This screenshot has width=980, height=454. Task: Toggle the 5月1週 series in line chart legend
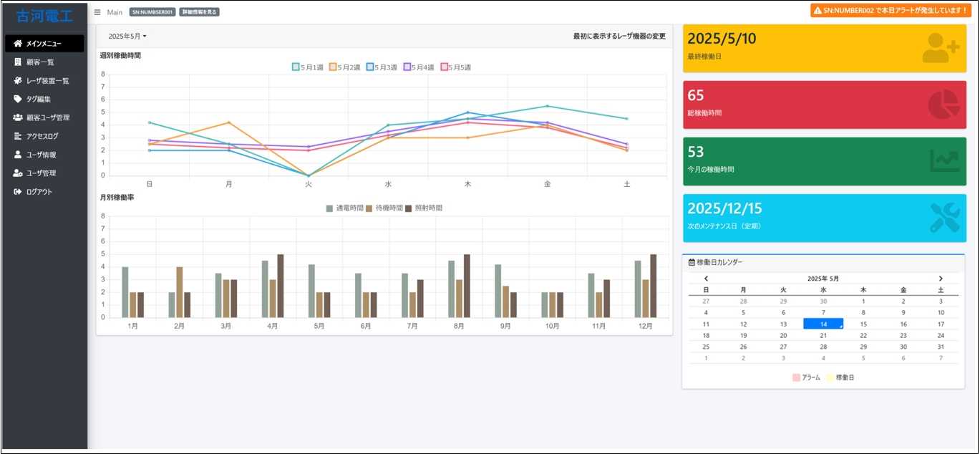point(309,67)
